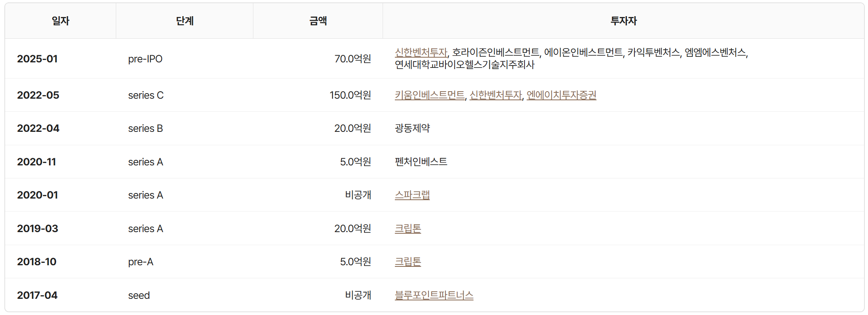Select the 70.0억원 amount cell

[352, 59]
